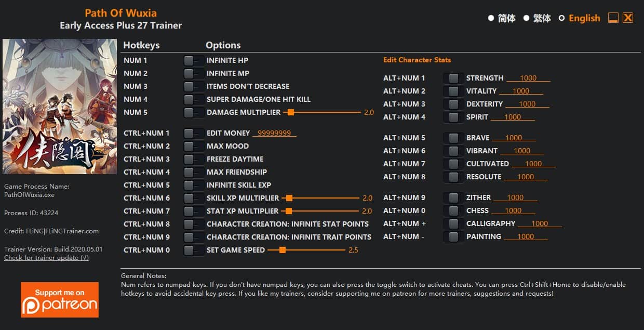Screen dimensions: 644x330
Task: Open the Check for trainer update link
Action: point(46,258)
